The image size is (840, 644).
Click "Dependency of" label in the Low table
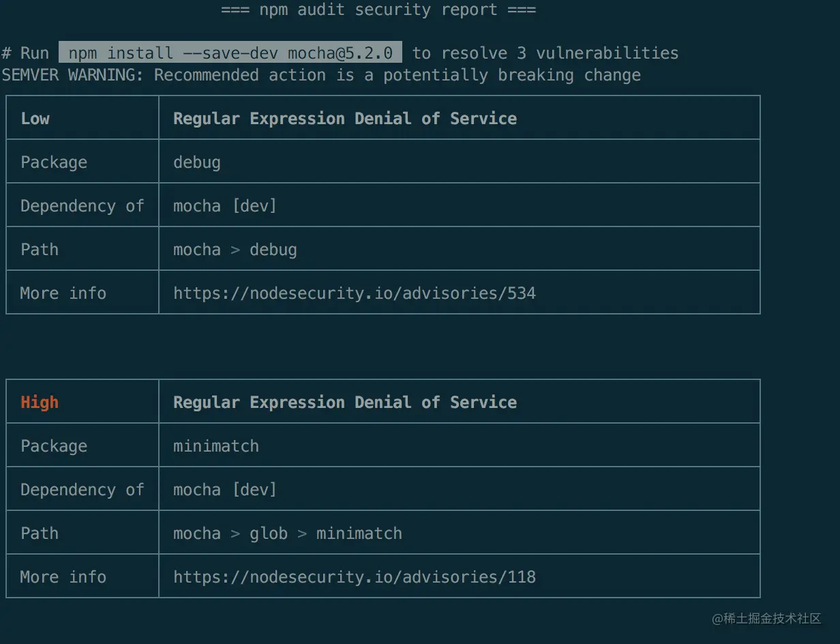tap(82, 206)
